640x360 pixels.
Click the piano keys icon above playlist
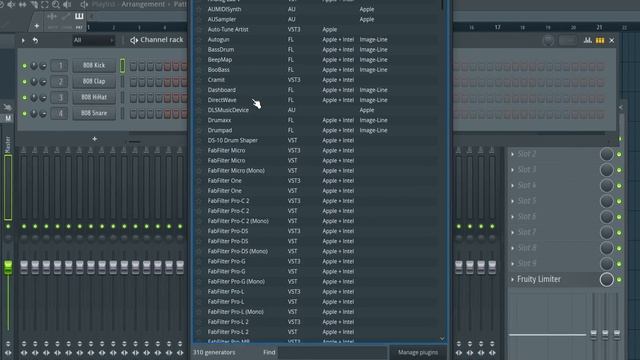pos(79,16)
